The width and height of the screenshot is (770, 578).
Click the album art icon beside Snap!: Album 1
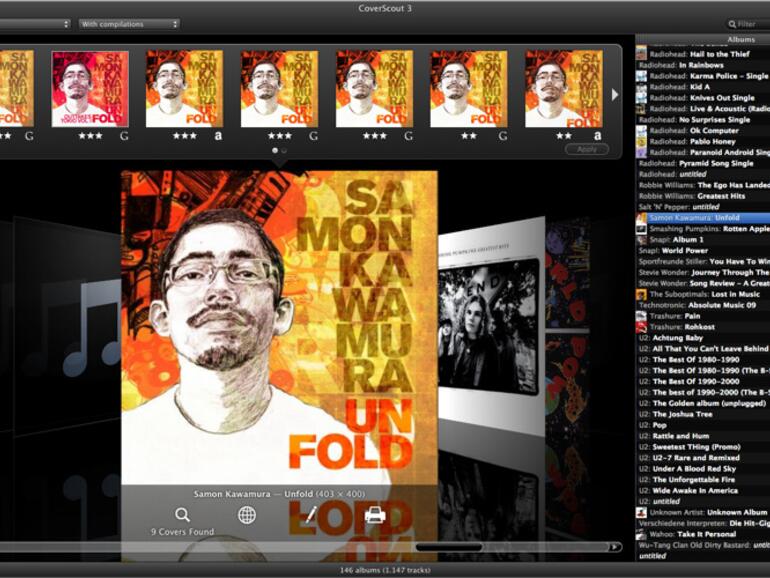pyautogui.click(x=641, y=240)
